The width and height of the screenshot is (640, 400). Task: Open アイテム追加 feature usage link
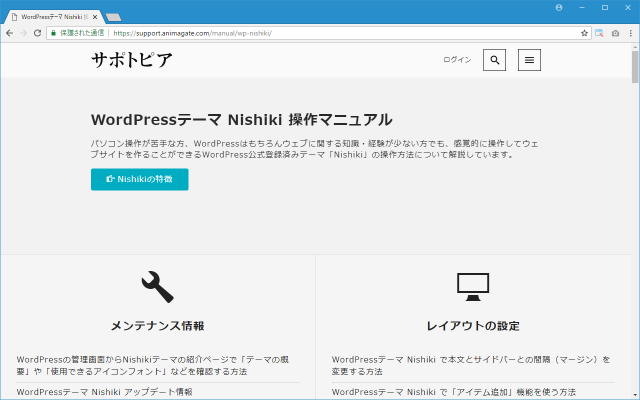pyautogui.click(x=453, y=392)
